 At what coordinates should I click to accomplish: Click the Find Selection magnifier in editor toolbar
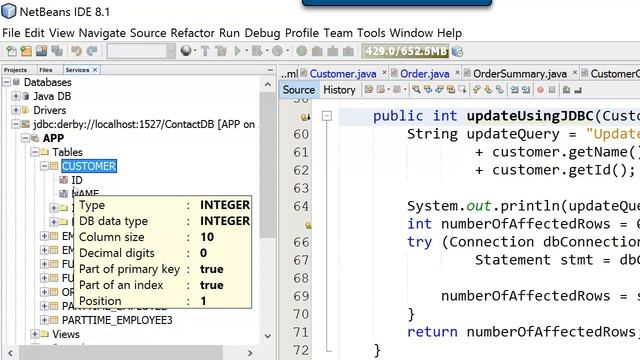point(416,89)
